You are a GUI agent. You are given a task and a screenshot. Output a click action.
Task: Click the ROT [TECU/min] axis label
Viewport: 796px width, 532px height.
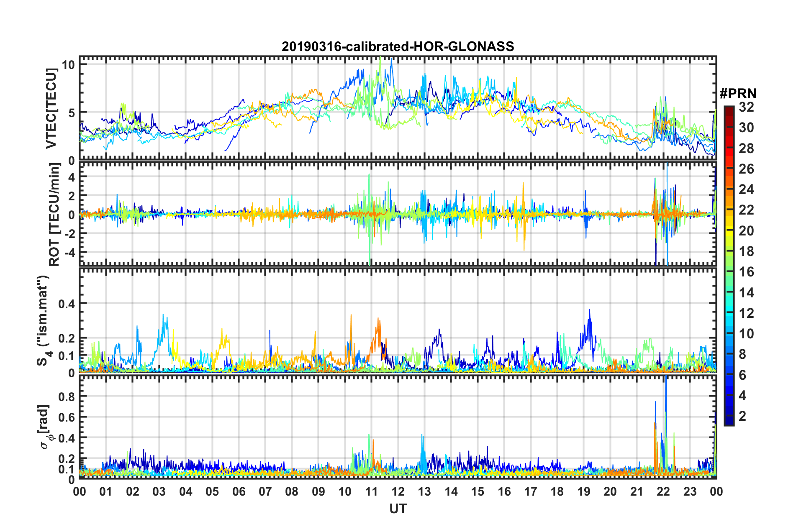click(54, 215)
